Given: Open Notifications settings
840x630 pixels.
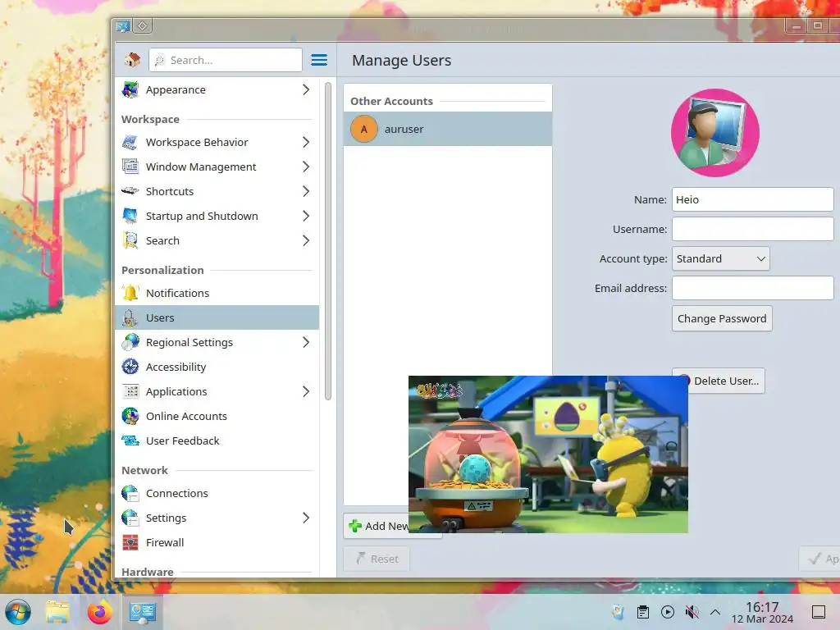Looking at the screenshot, I should click(x=217, y=293).
